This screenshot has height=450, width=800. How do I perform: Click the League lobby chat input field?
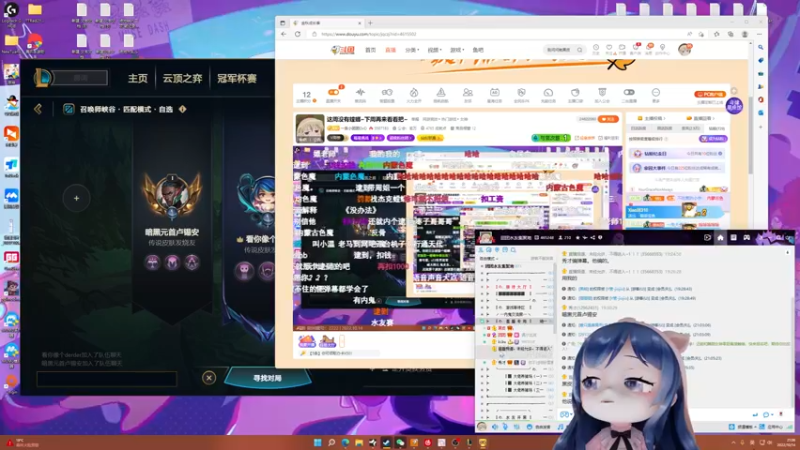(107, 379)
